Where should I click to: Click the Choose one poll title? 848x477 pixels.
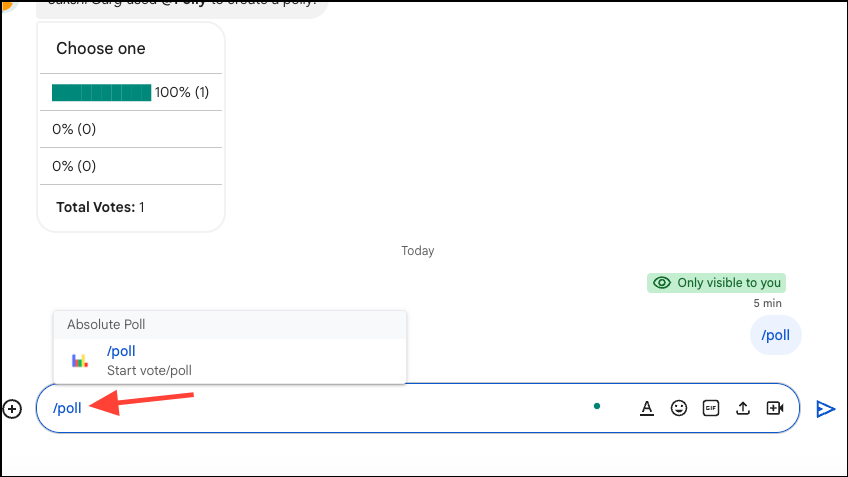click(100, 48)
